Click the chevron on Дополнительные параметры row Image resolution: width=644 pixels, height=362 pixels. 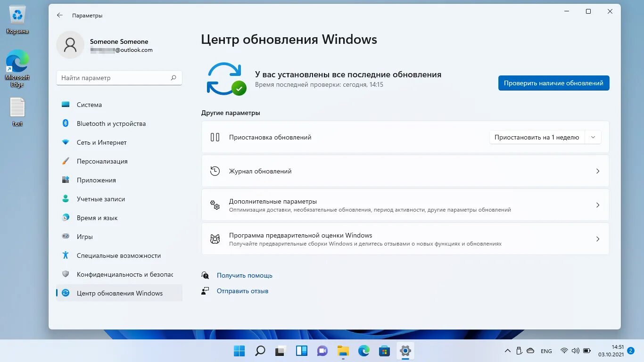click(x=598, y=205)
